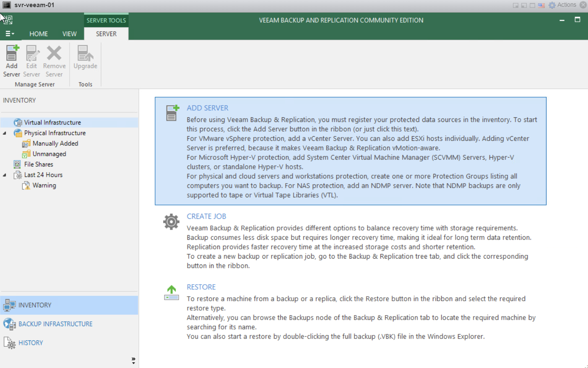Viewport: 588px width, 368px height.
Task: Collapse the Last 24 Hours tree node
Action: tap(5, 175)
